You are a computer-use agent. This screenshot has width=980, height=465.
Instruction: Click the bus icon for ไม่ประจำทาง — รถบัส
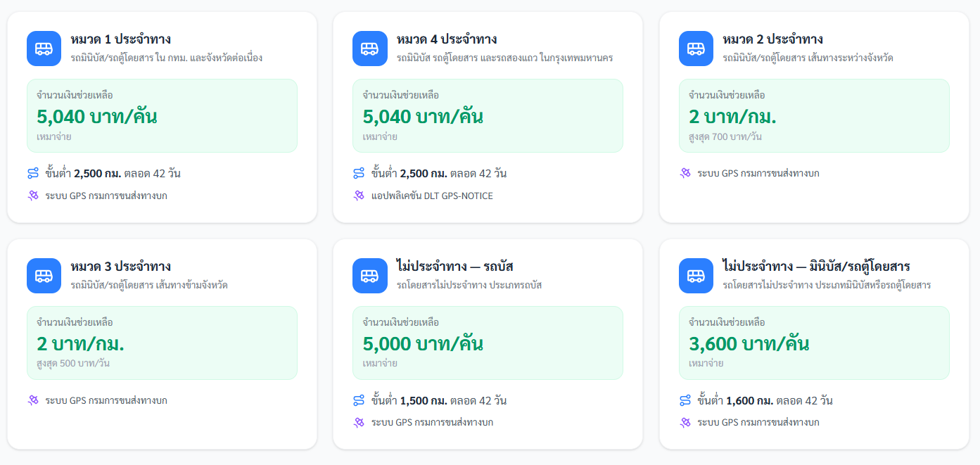point(370,276)
